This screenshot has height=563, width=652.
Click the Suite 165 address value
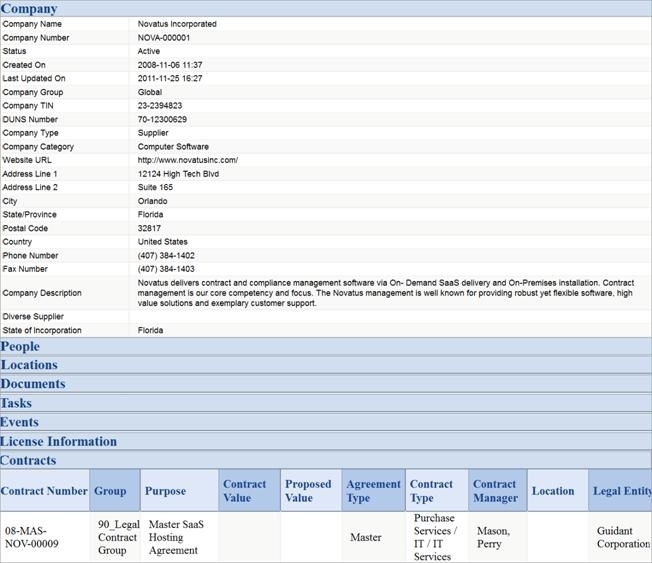coord(155,187)
